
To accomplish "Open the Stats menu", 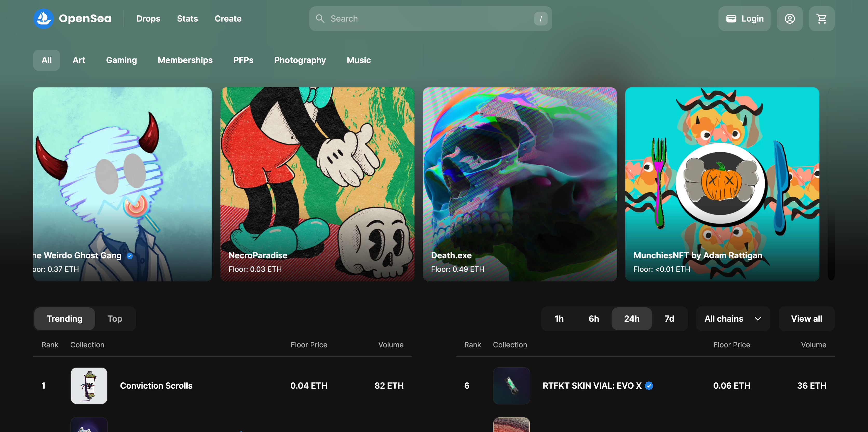I will click(x=187, y=18).
